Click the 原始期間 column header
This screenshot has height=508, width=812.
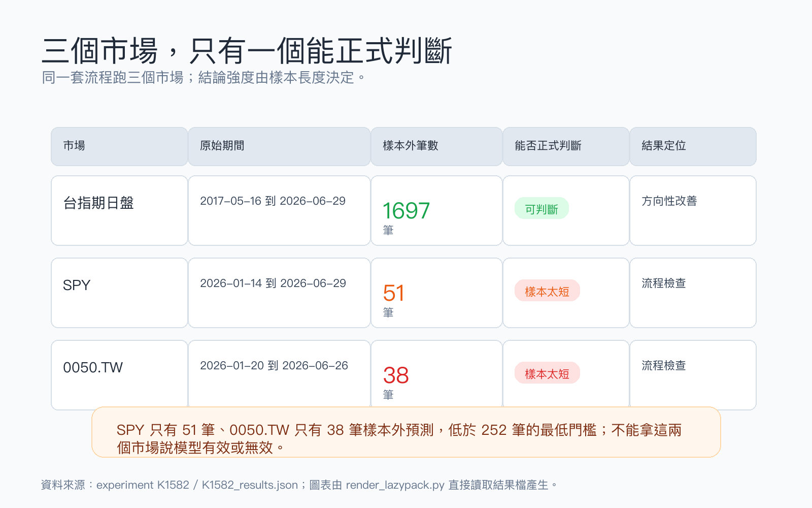[x=279, y=146]
